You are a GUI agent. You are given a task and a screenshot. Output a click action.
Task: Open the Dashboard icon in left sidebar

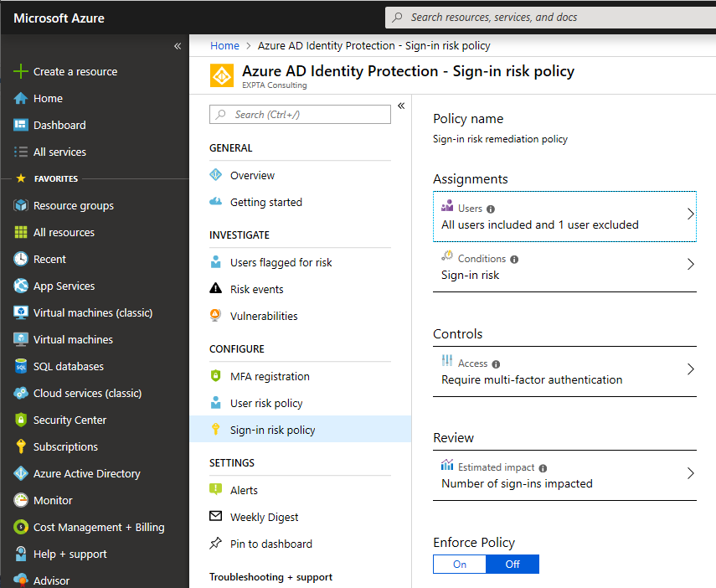(21, 125)
